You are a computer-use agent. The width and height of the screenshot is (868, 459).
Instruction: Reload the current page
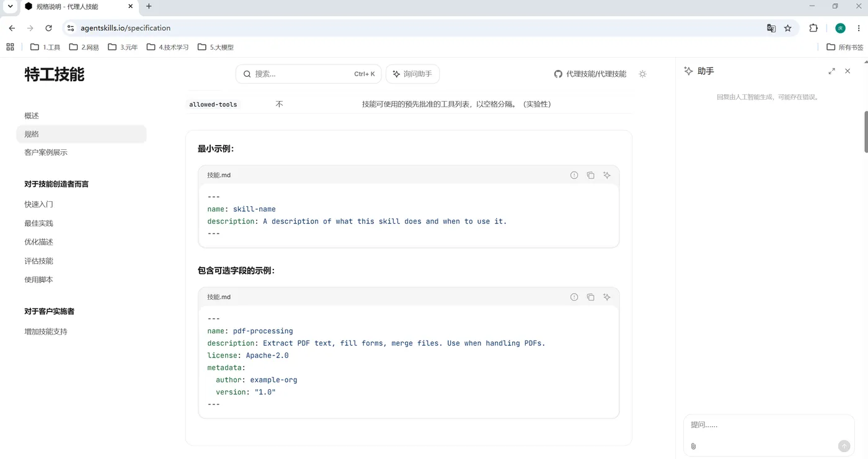(48, 28)
